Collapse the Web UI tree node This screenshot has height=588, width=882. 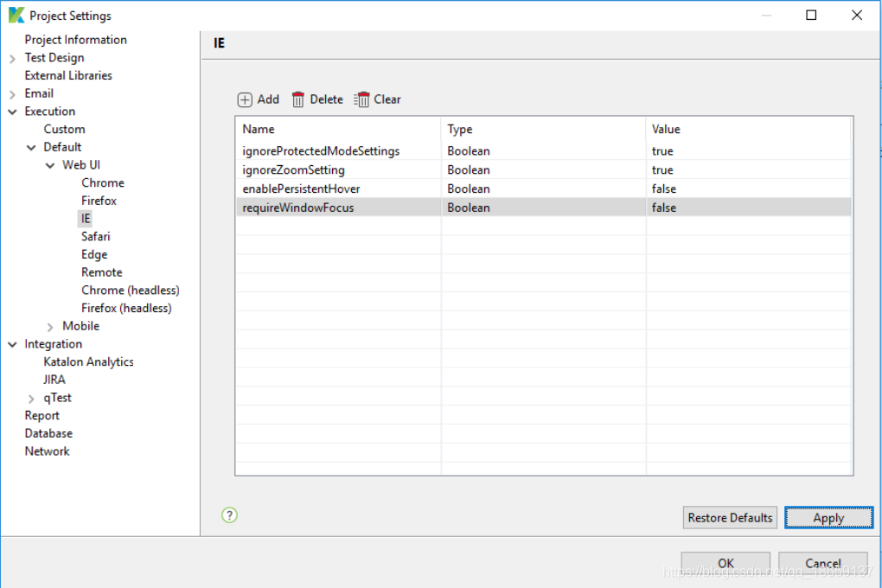50,165
